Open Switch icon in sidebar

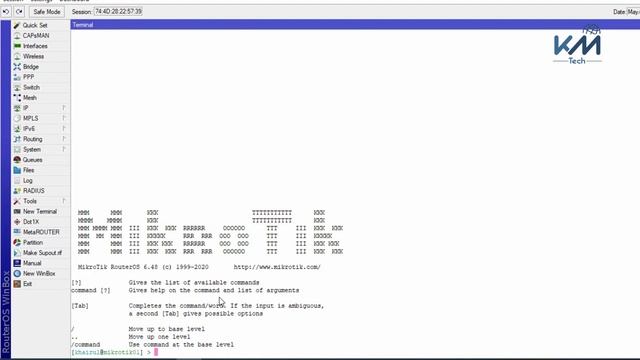tap(17, 87)
